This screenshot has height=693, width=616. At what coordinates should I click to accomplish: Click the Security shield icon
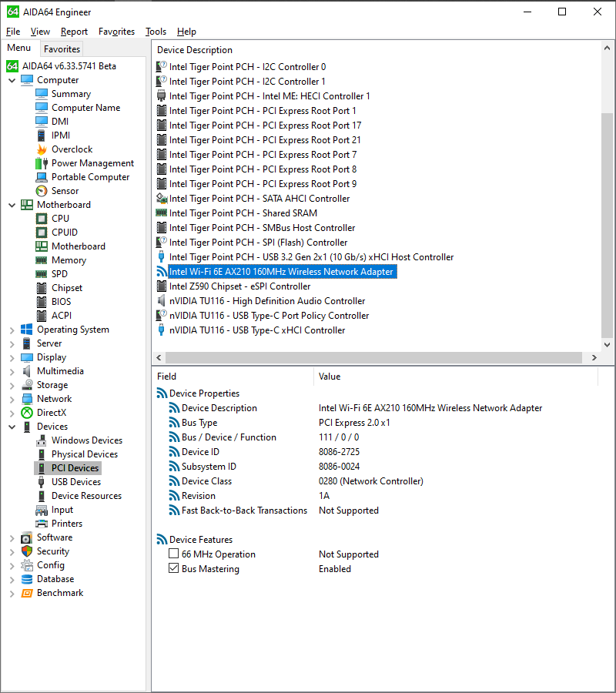[27, 551]
